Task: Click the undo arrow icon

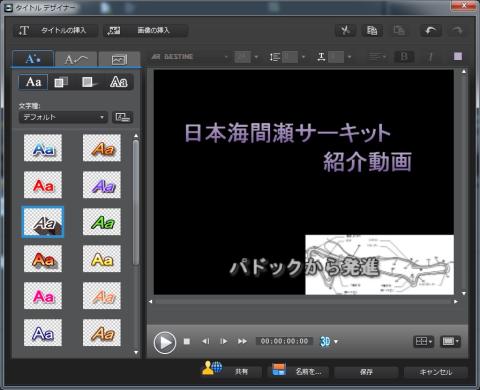Action: (x=430, y=31)
